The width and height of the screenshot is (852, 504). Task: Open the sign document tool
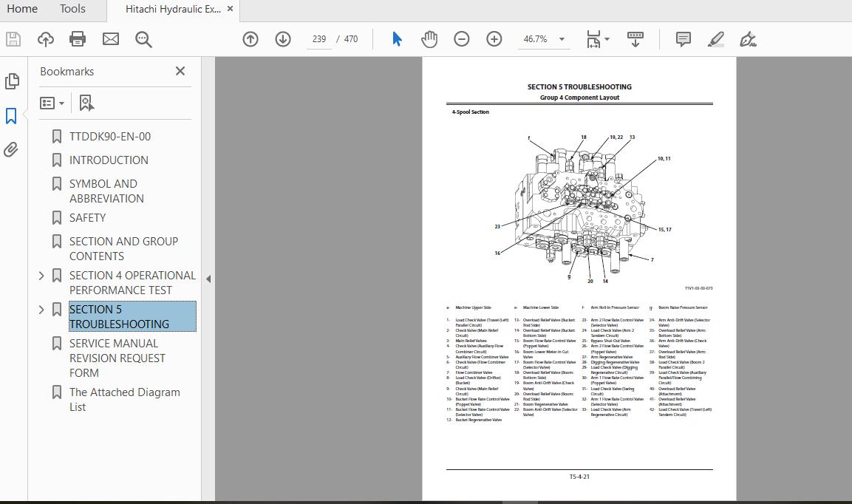749,39
